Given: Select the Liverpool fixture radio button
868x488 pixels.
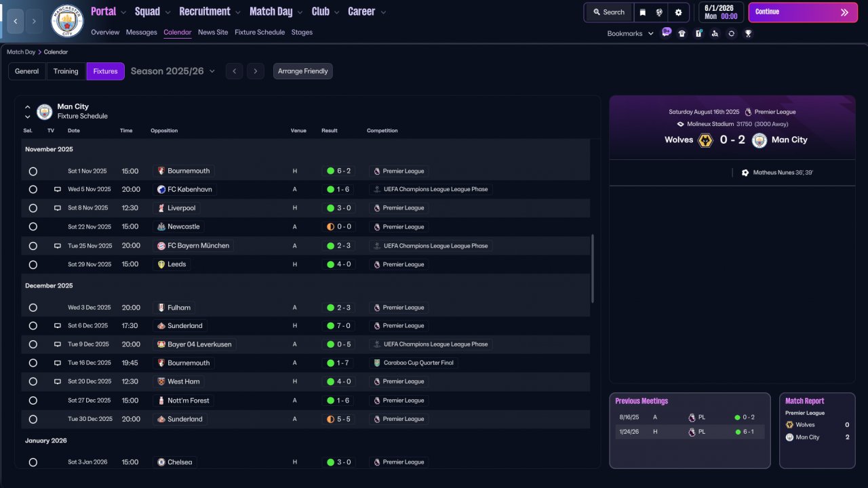Looking at the screenshot, I should click(33, 208).
